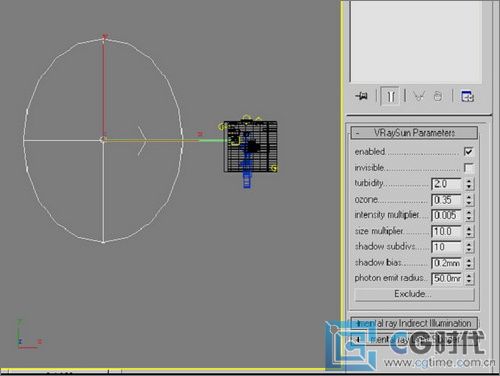The width and height of the screenshot is (500, 376).
Task: Click the Pin Stack icon
Action: point(362,96)
